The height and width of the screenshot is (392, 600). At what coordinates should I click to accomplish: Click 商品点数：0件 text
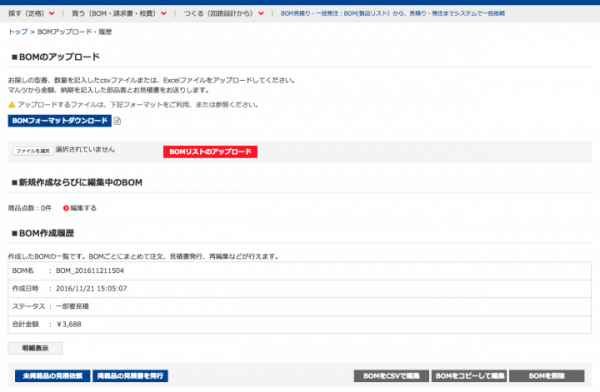[30, 208]
